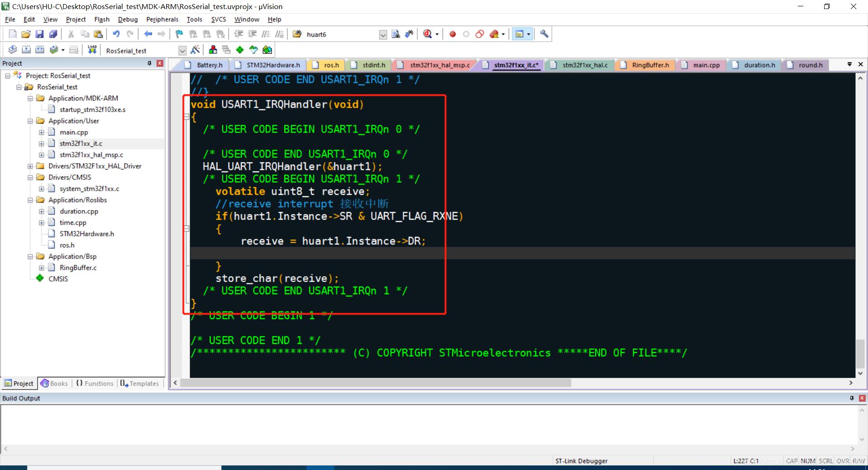Pin the Build Output panel

852,398
